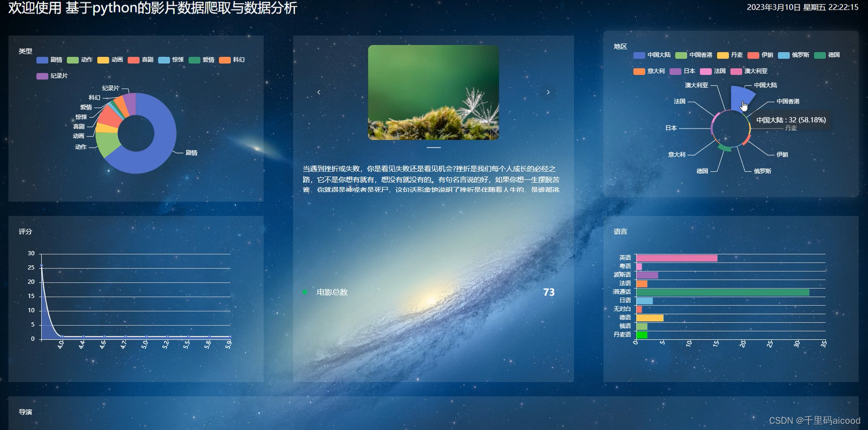The height and width of the screenshot is (430, 868).
Task: Toggle the 动作 legend item
Action: [x=80, y=60]
